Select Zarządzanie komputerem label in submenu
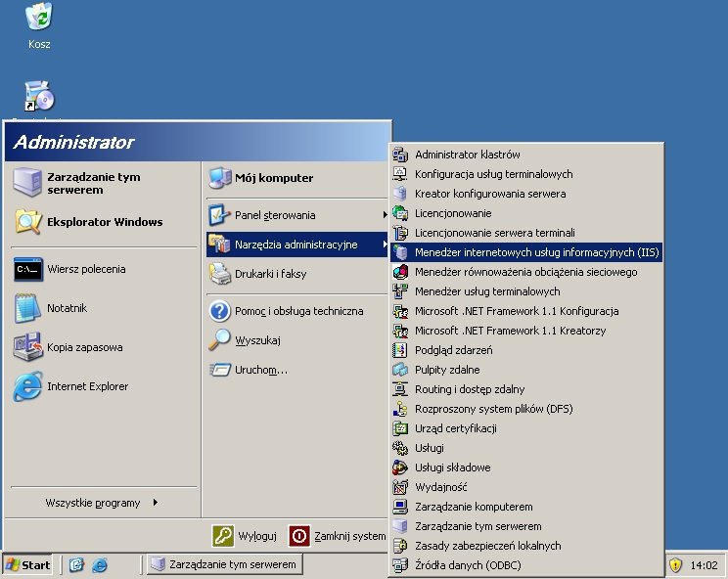Screen dimensions: 728x579 [474, 507]
